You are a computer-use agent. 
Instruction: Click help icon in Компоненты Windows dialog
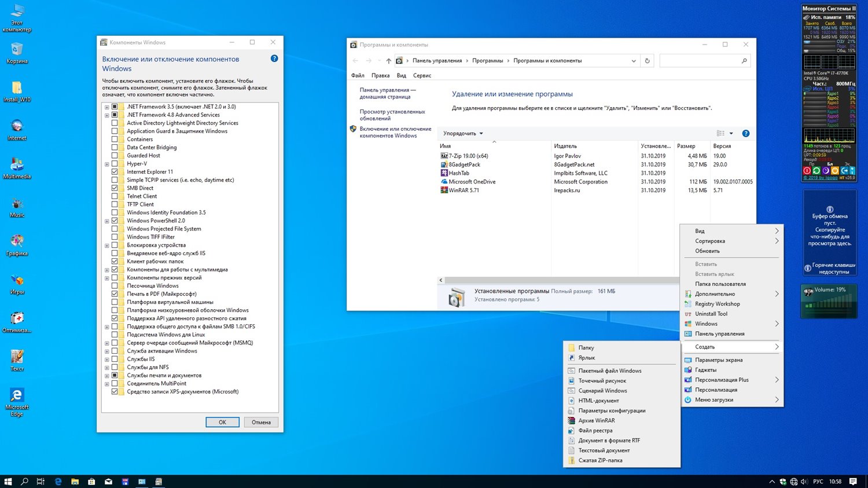coord(274,58)
